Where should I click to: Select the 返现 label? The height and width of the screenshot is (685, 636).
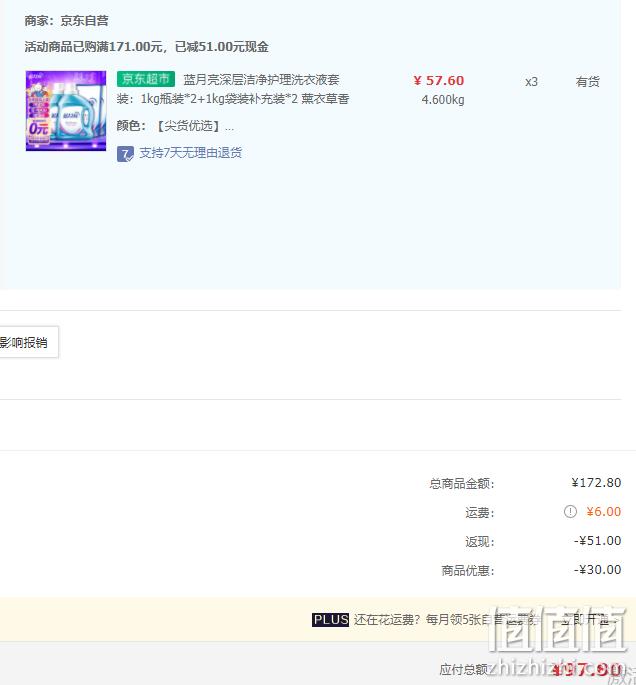pos(480,541)
